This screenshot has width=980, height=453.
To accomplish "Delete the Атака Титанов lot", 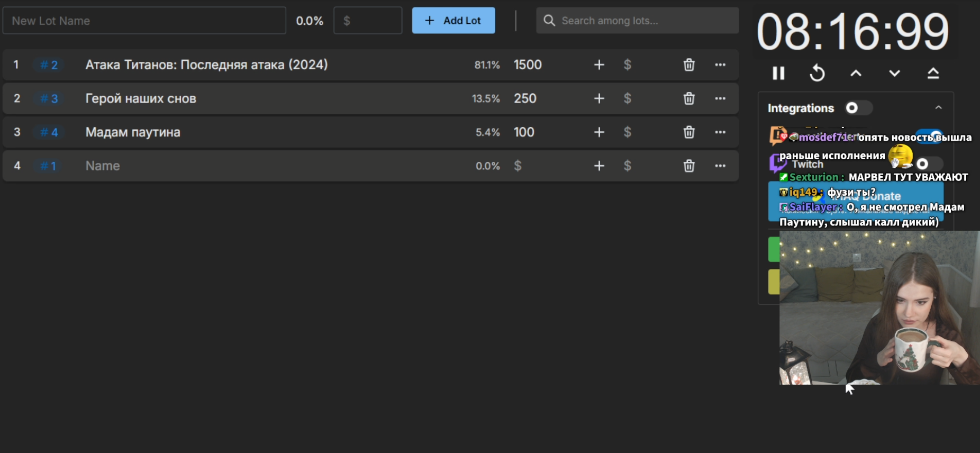I will click(688, 65).
